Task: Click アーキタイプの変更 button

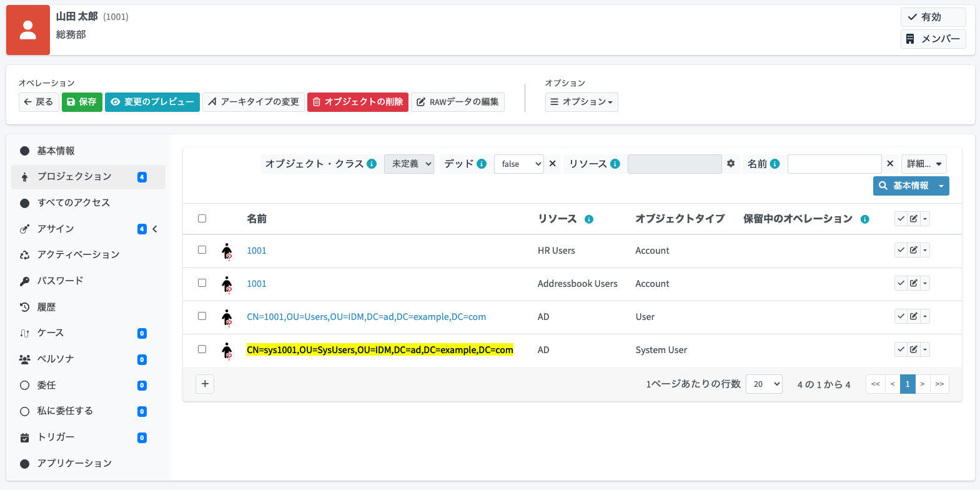Action: [x=254, y=102]
